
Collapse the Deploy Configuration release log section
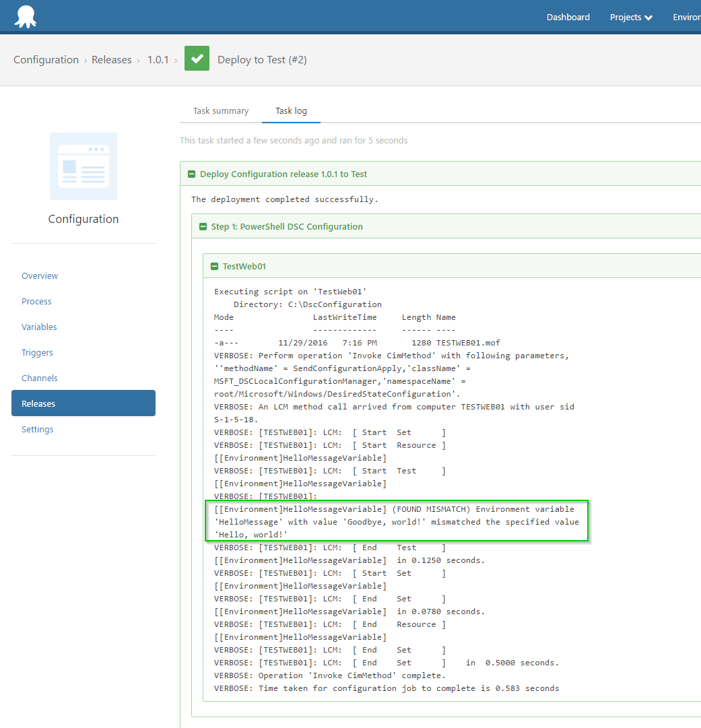pos(192,174)
